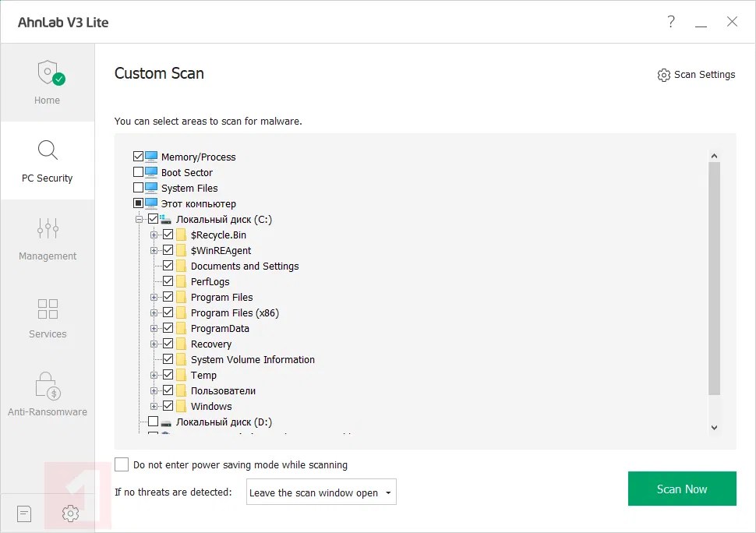Expand the Program Files folder node
Screen dimensions: 756x533
pos(154,297)
